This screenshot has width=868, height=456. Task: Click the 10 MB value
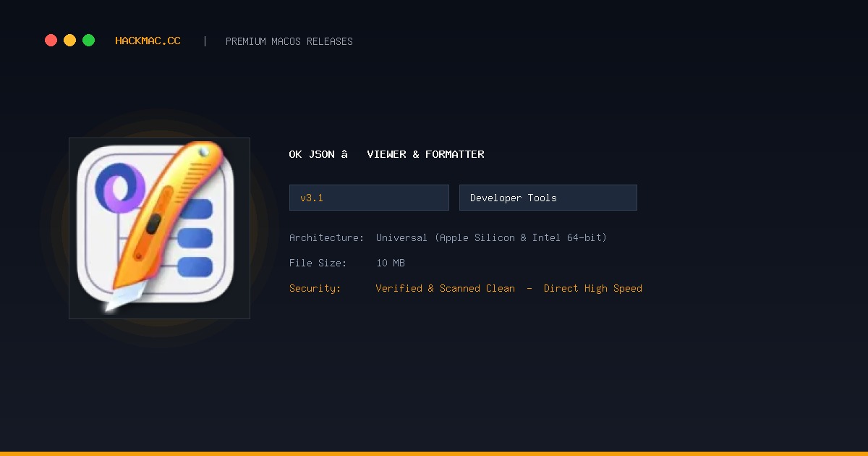click(391, 263)
